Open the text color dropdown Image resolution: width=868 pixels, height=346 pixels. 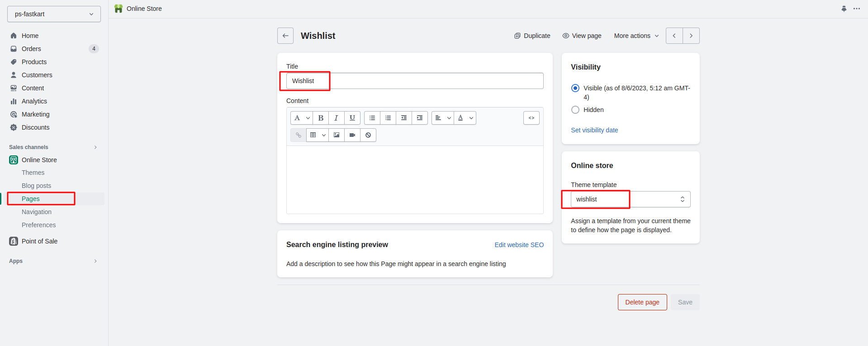pyautogui.click(x=465, y=118)
